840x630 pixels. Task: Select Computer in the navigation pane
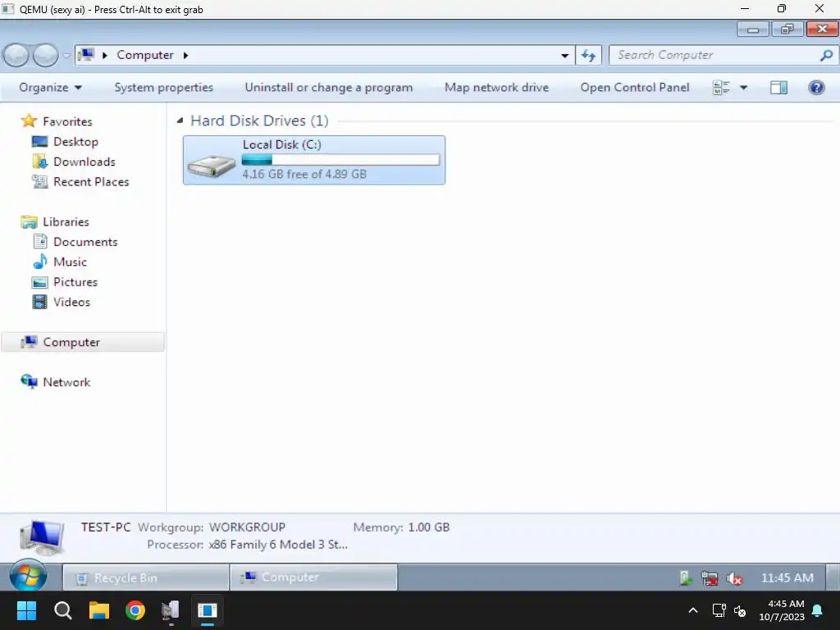coord(83,342)
